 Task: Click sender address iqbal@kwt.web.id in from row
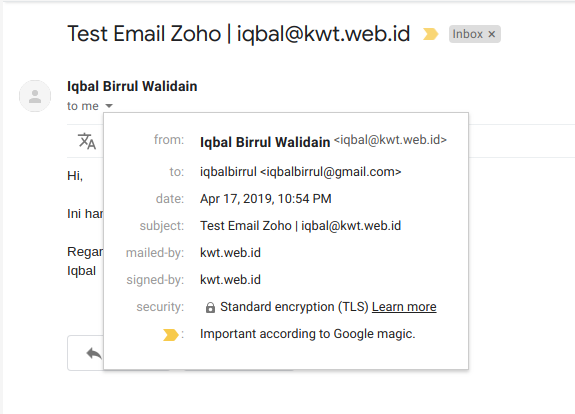point(390,140)
